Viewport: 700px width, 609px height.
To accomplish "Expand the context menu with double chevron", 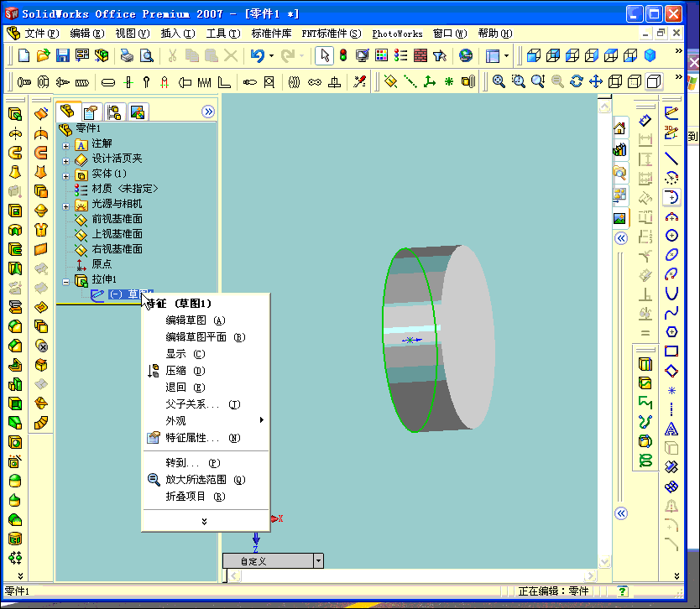I will click(205, 521).
